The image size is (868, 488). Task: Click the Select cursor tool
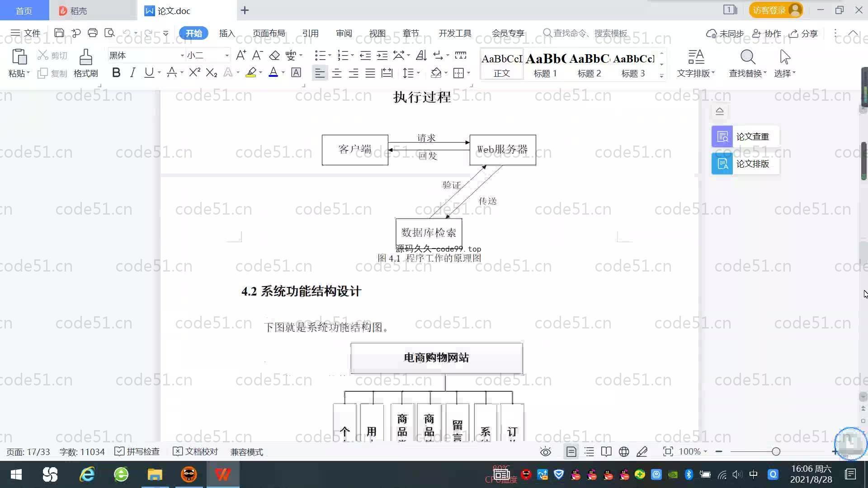pos(785,63)
